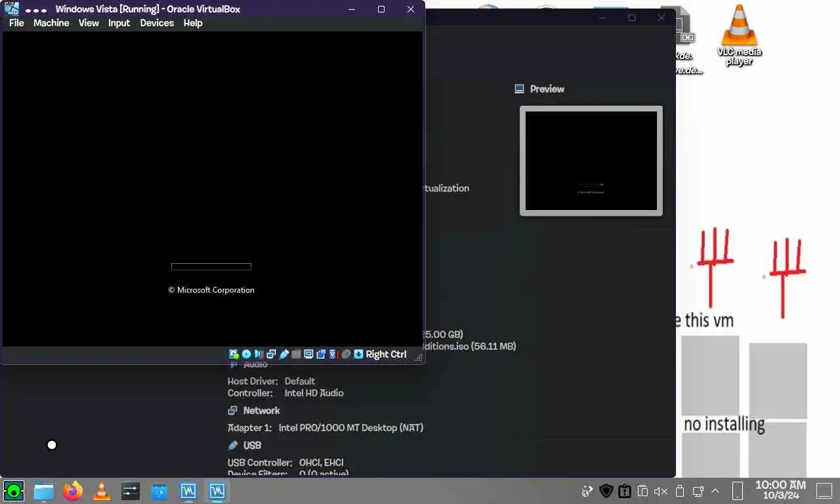Open the USB settings link in VirtualBox Manager
The image size is (840, 504).
252,446
